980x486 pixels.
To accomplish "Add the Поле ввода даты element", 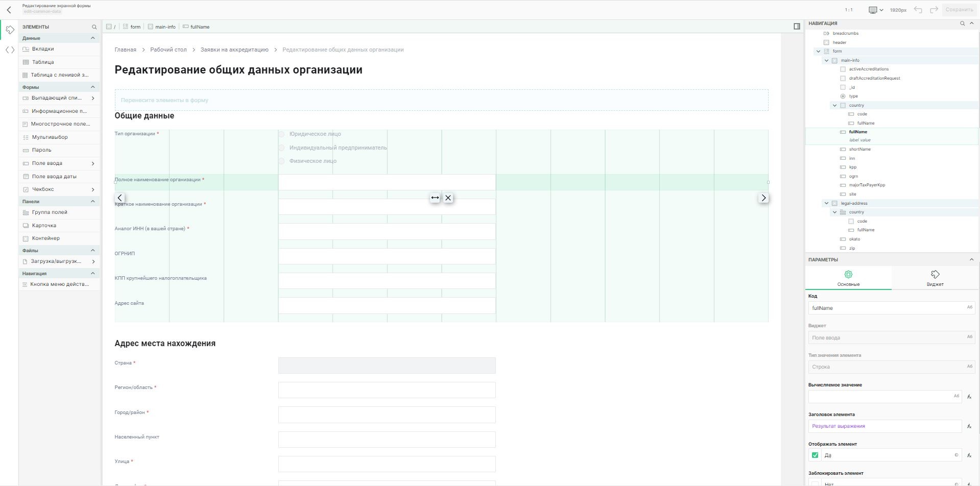I will (59, 177).
